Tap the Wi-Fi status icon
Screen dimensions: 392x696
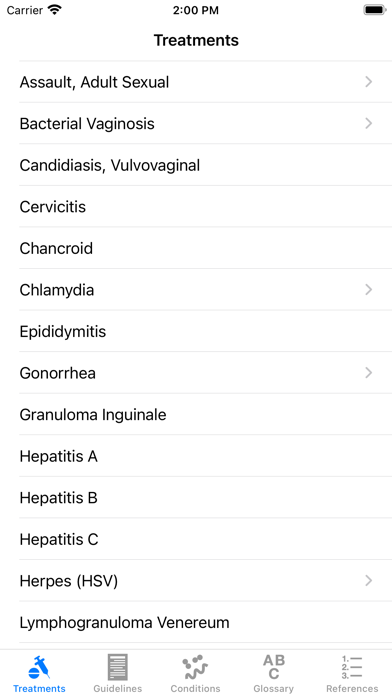(x=55, y=10)
